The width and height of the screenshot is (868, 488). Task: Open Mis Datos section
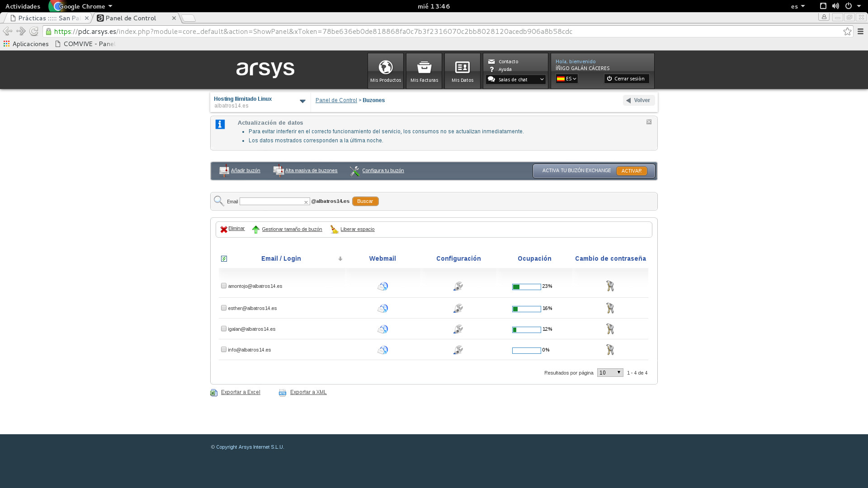click(x=462, y=71)
